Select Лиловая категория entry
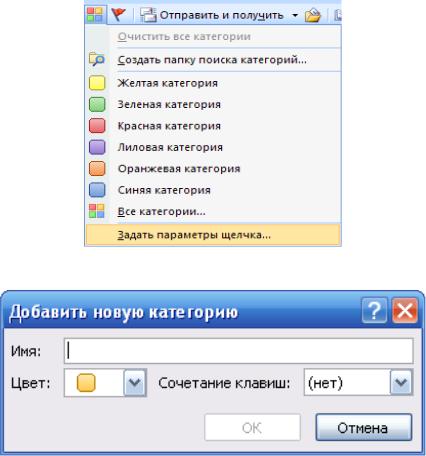Image resolution: width=426 pixels, height=456 pixels. (170, 147)
